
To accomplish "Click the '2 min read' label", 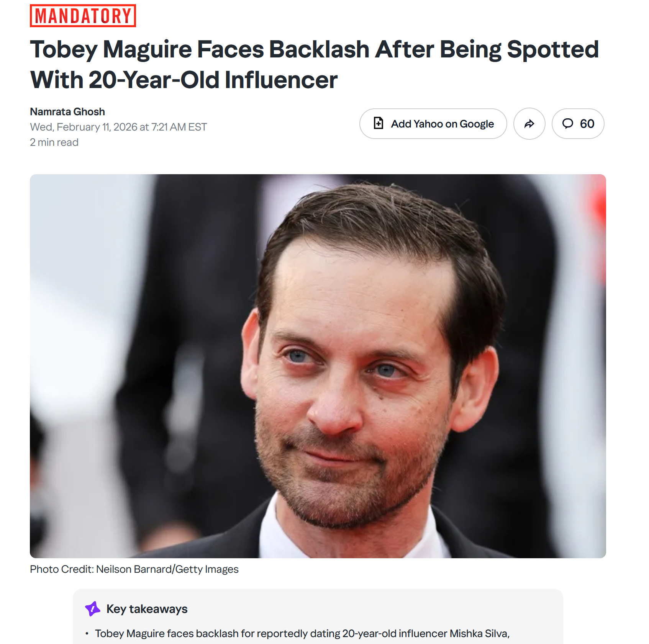I will click(54, 142).
